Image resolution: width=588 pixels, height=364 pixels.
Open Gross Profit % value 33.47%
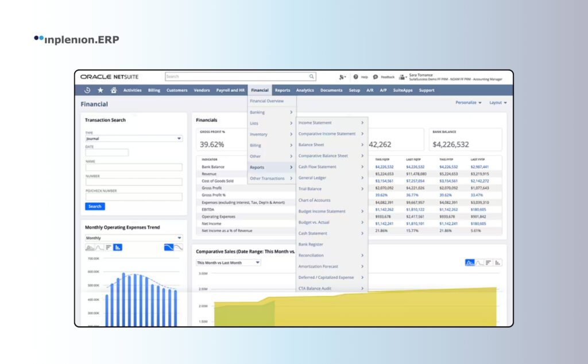477,195
